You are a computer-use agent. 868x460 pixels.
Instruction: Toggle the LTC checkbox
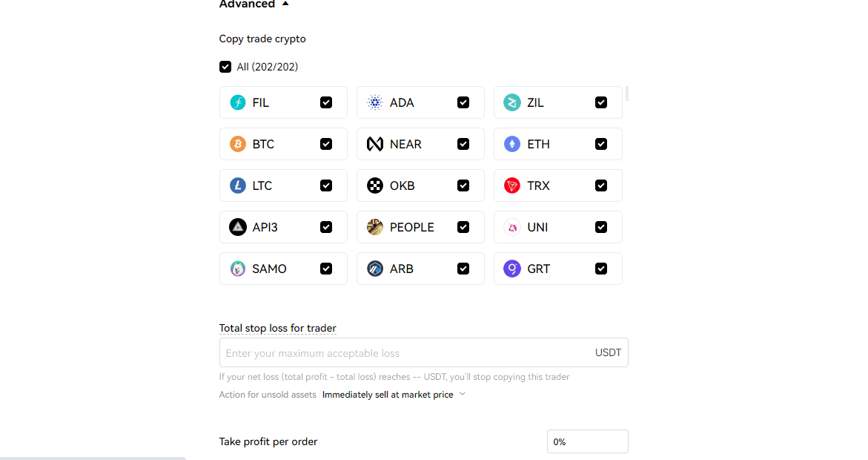point(326,185)
